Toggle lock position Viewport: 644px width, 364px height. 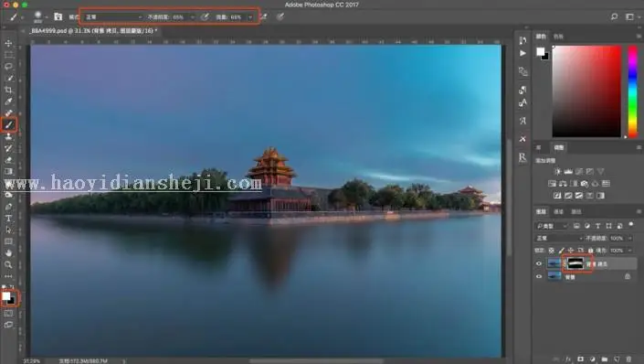tap(571, 250)
